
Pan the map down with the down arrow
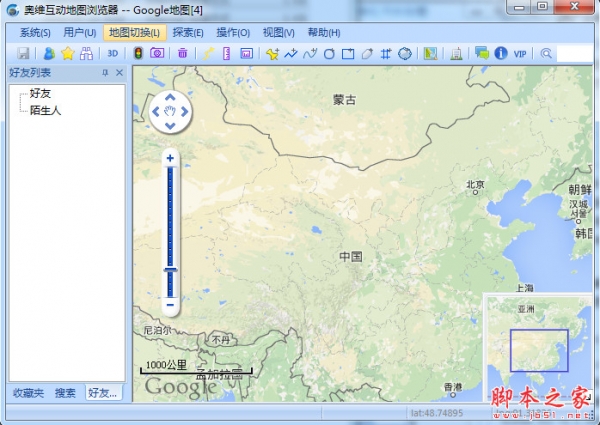click(170, 125)
